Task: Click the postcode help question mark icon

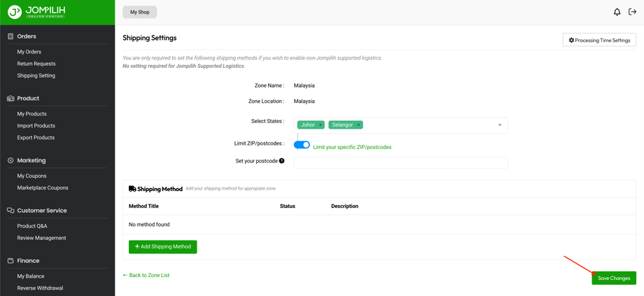Action: coord(282,161)
